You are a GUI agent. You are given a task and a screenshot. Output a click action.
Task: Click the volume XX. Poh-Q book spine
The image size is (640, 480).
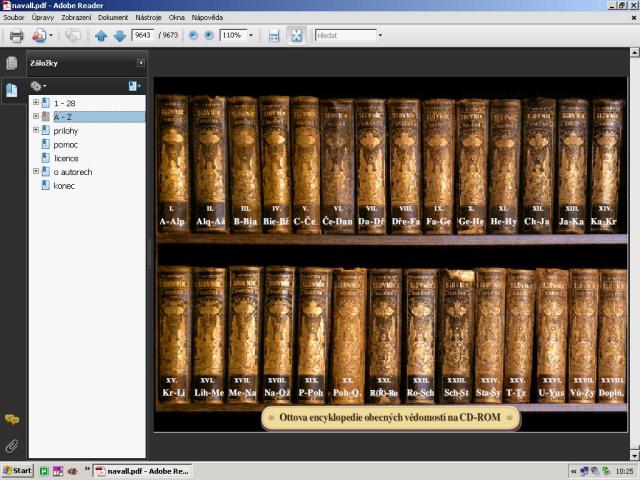(x=347, y=336)
